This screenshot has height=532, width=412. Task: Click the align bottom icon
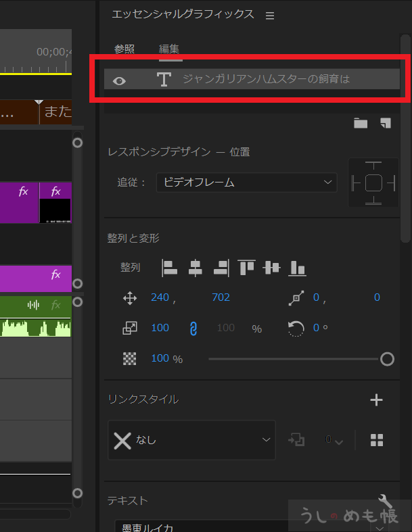[297, 268]
